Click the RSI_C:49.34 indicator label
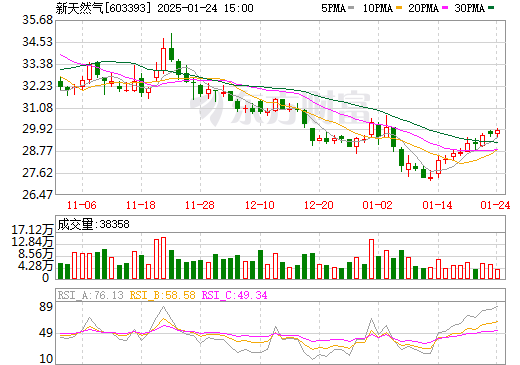Screen dimensions: 520x365 tap(235, 295)
